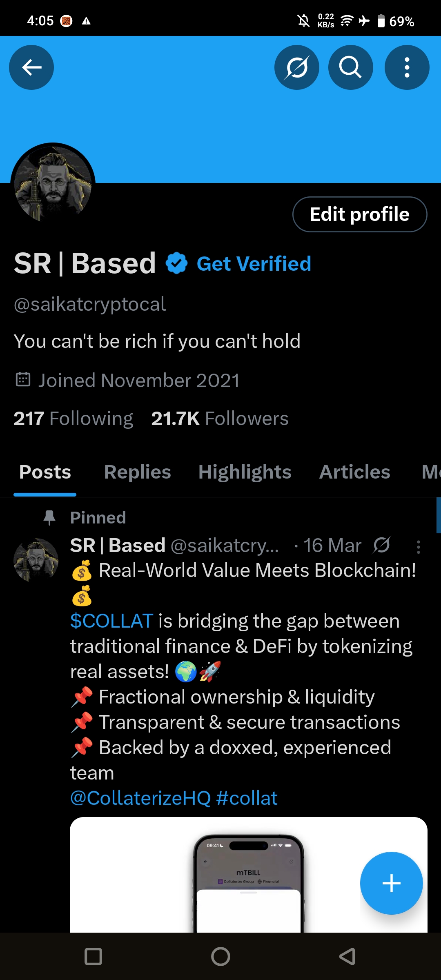
Task: Tap the blue verified badge next to name
Action: coord(176,263)
